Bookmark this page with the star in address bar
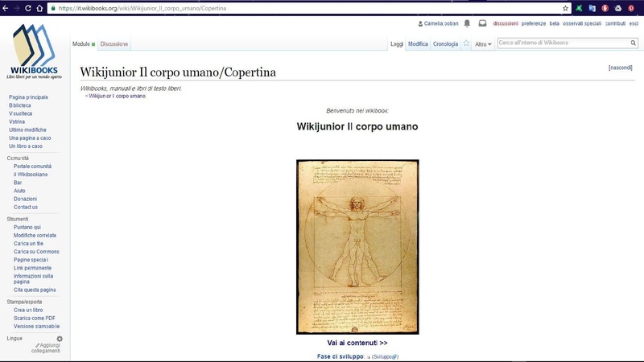Image resolution: width=644 pixels, height=362 pixels. point(565,8)
